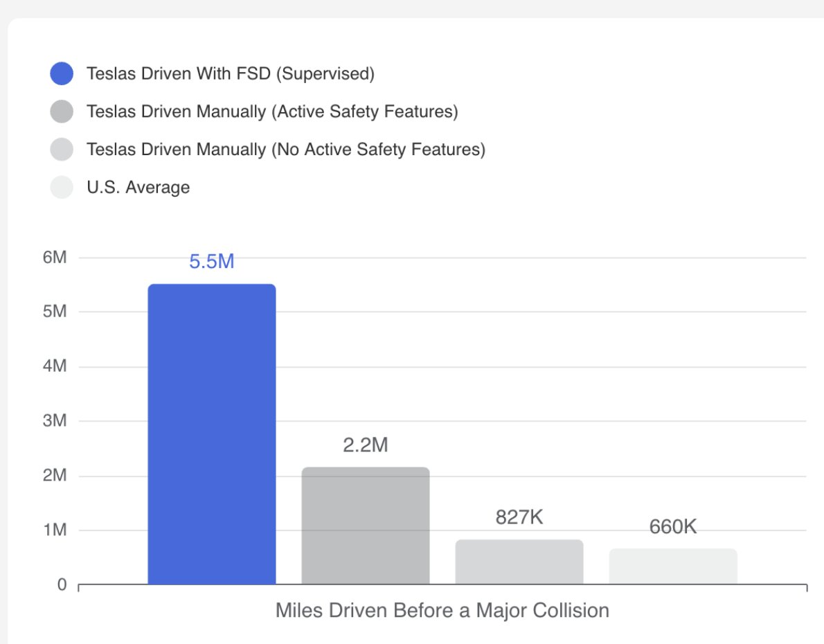Screen dimensions: 824x644
Task: Click the Miles Driven Before a Major Collision title
Action: tap(442, 611)
